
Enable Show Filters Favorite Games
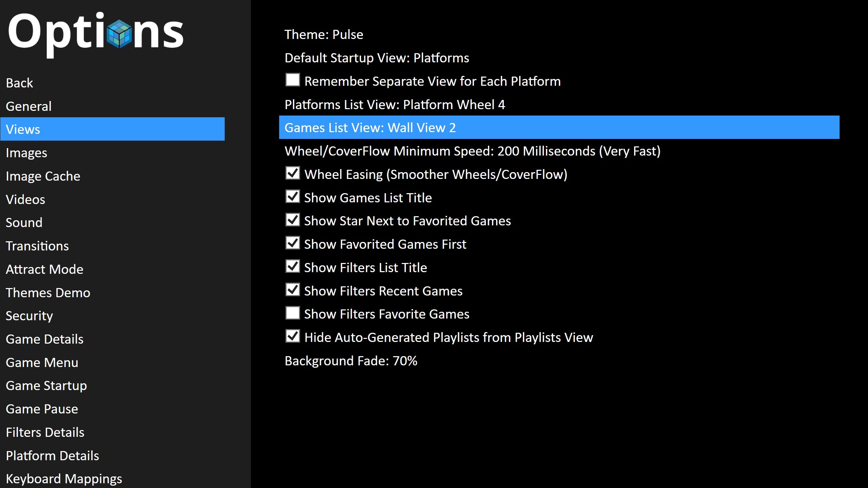tap(293, 313)
